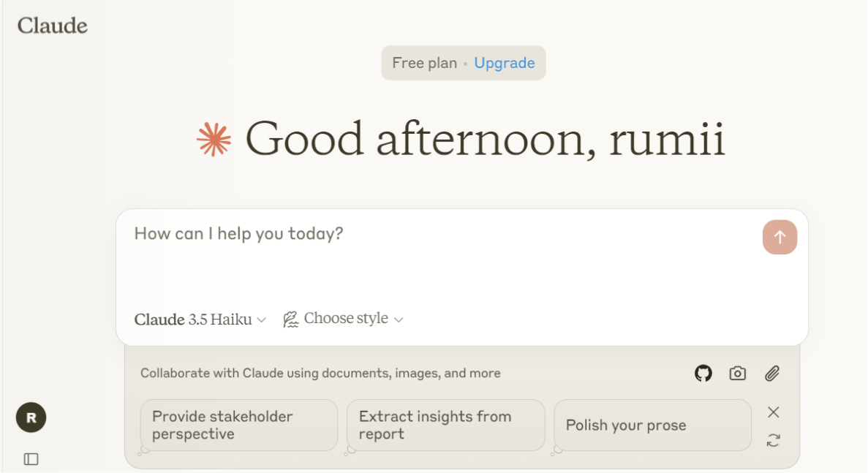The width and height of the screenshot is (868, 473).
Task: Click the paperclip attach file icon
Action: [x=772, y=374]
